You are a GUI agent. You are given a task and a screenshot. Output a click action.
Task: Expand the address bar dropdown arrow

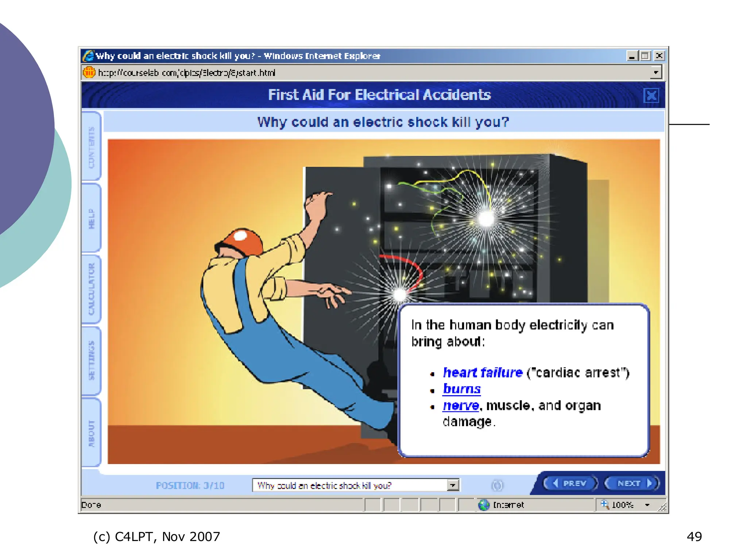point(656,72)
